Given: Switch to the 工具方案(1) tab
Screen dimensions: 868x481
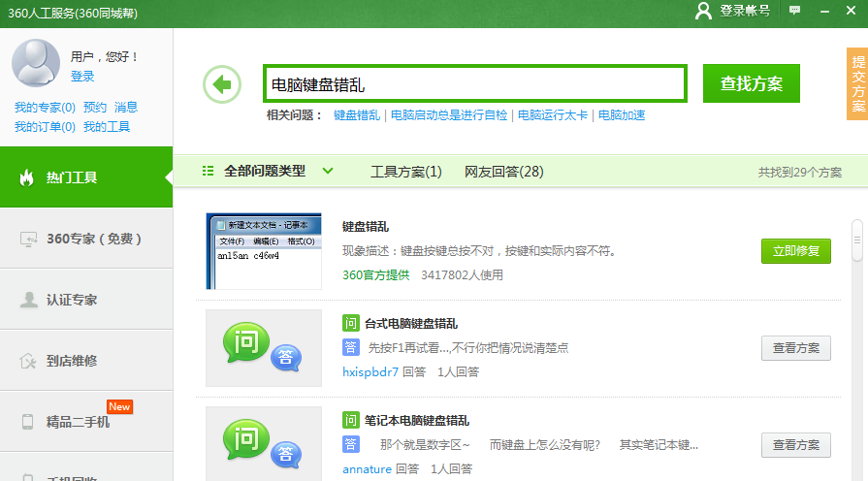Looking at the screenshot, I should coord(405,172).
